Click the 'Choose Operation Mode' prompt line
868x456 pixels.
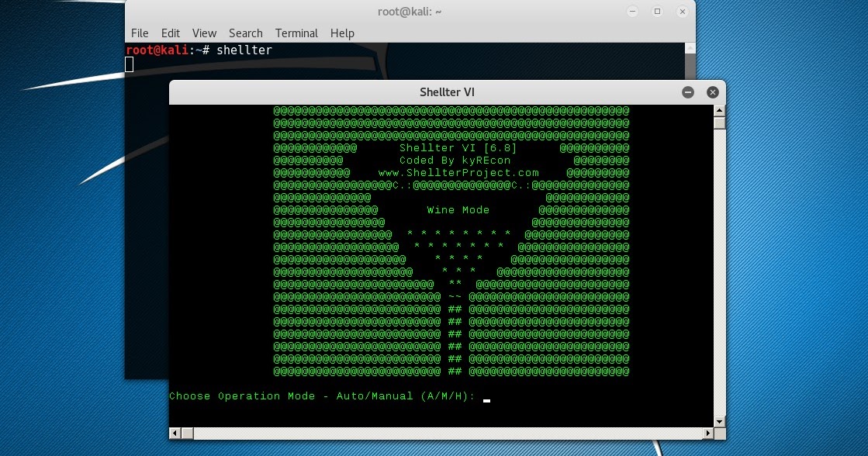coord(322,396)
